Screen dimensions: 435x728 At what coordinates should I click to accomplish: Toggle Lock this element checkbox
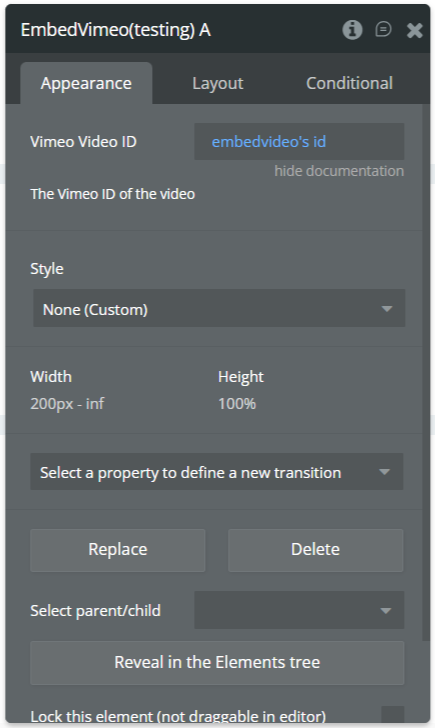pyautogui.click(x=392, y=714)
